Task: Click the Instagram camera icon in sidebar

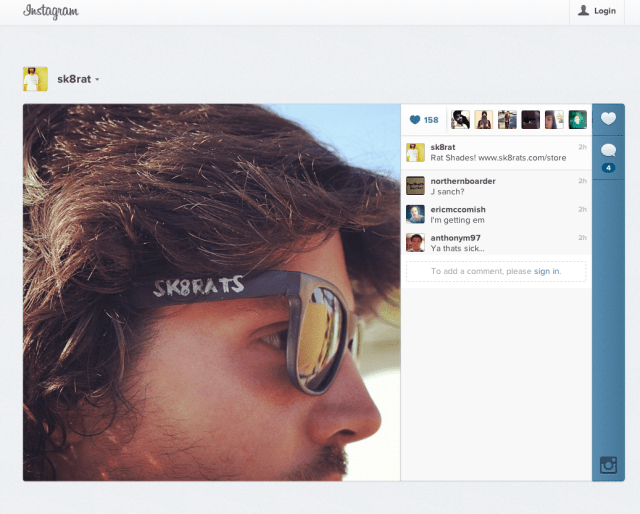Action: tap(608, 464)
